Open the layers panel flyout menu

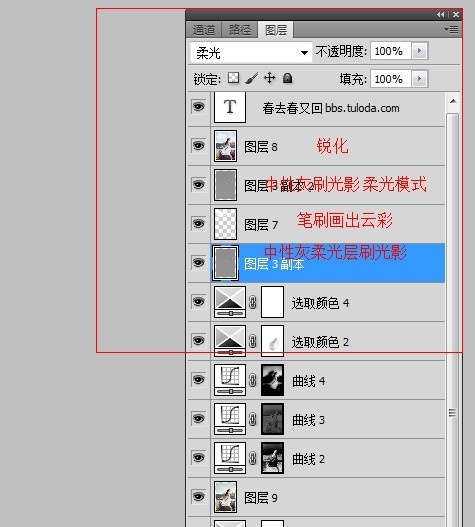tap(451, 30)
